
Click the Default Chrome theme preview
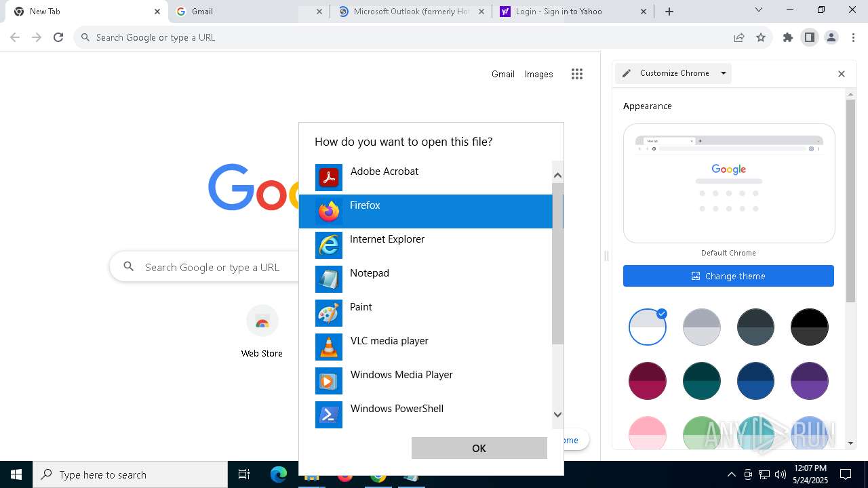pyautogui.click(x=729, y=183)
